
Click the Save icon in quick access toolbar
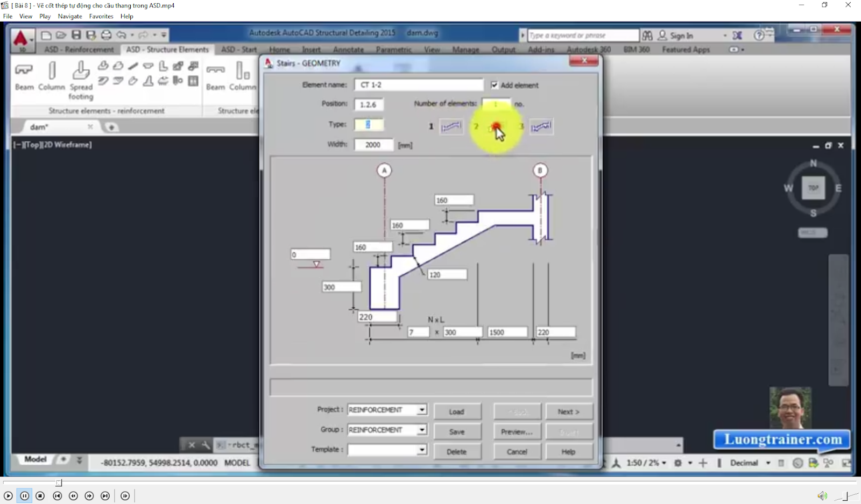[76, 35]
